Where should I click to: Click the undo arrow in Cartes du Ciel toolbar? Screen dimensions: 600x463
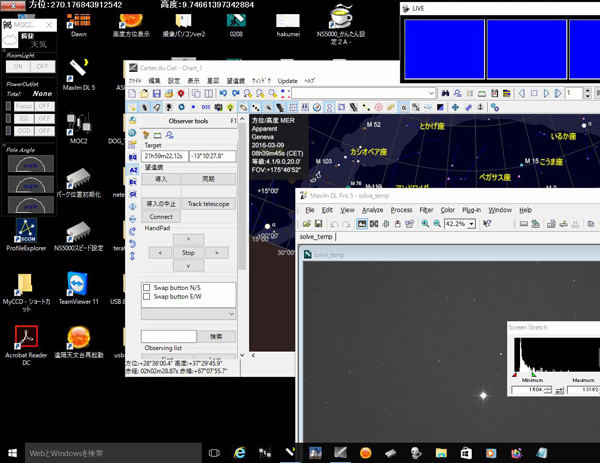point(223,93)
